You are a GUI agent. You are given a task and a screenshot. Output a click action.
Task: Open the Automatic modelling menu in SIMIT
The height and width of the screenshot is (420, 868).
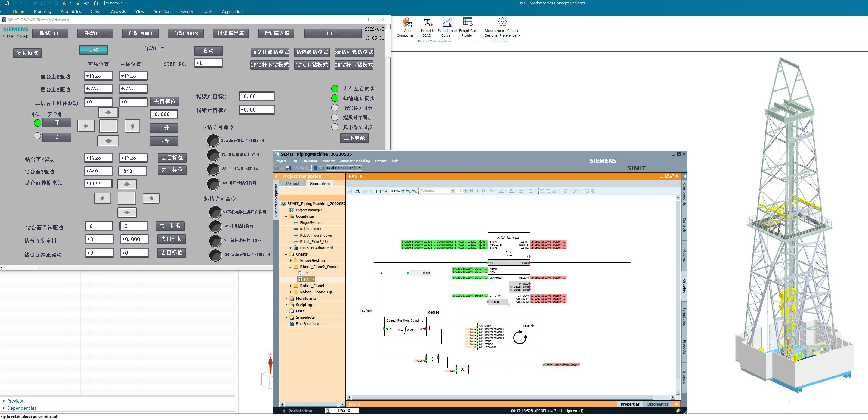coord(354,161)
